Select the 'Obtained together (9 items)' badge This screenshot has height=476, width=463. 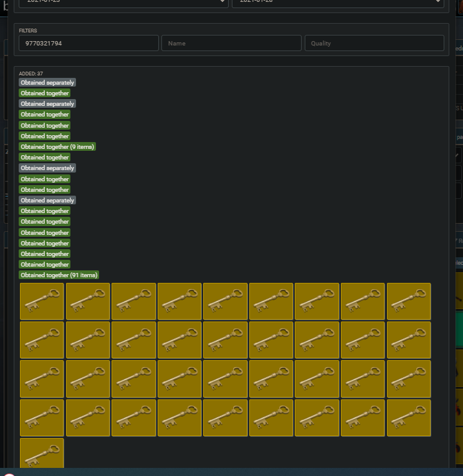pos(57,146)
